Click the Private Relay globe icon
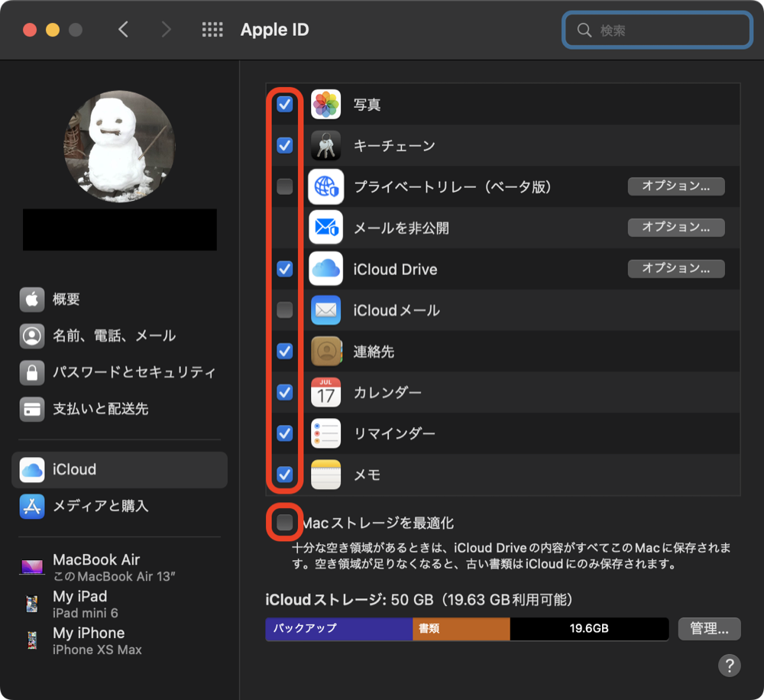This screenshot has width=764, height=700. click(x=325, y=186)
